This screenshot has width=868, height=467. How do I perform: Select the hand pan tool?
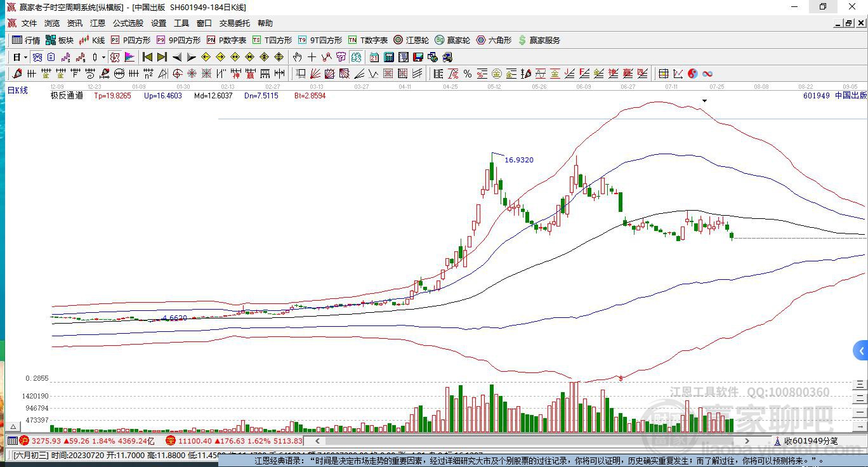[297, 57]
